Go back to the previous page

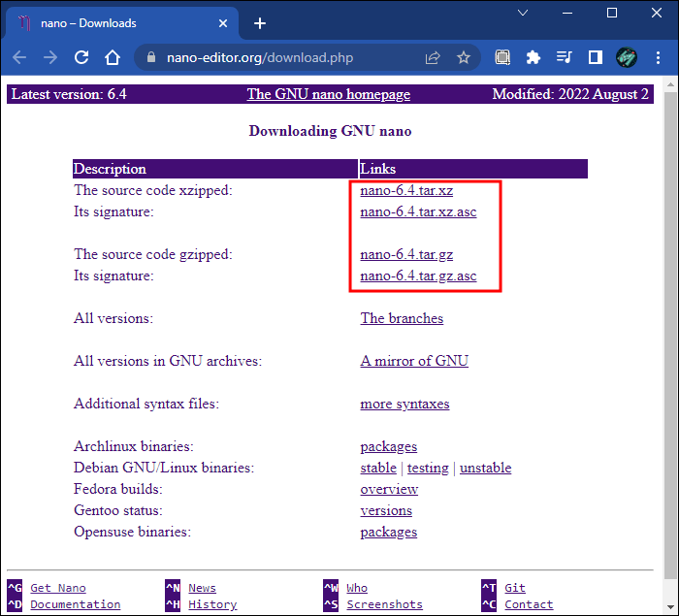point(19,57)
